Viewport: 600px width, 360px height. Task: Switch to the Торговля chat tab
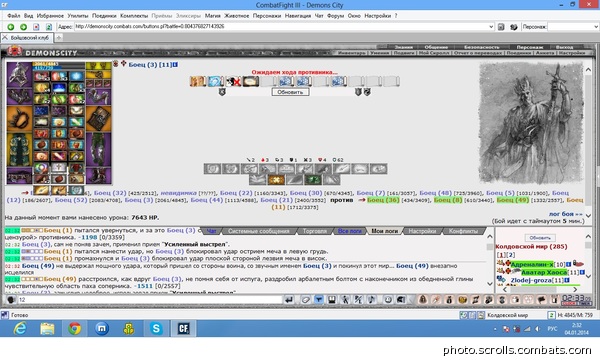(x=315, y=231)
